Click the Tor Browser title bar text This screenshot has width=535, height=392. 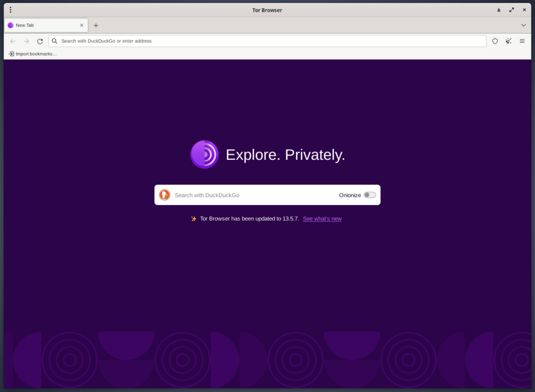(267, 10)
